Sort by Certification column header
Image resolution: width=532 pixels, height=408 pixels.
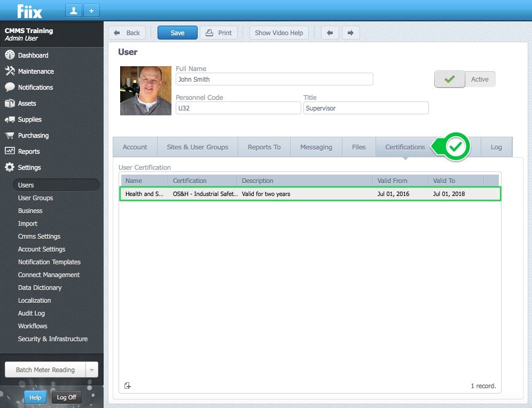pos(202,181)
